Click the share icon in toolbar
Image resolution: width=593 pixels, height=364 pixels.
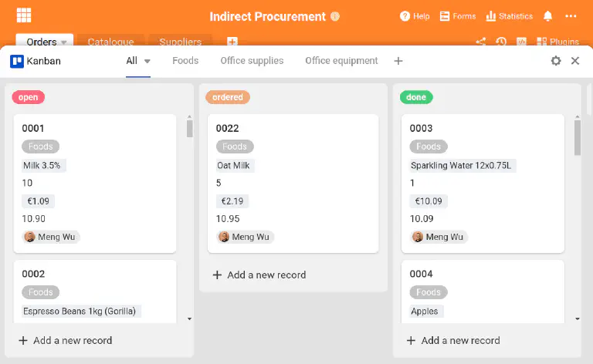click(x=481, y=41)
